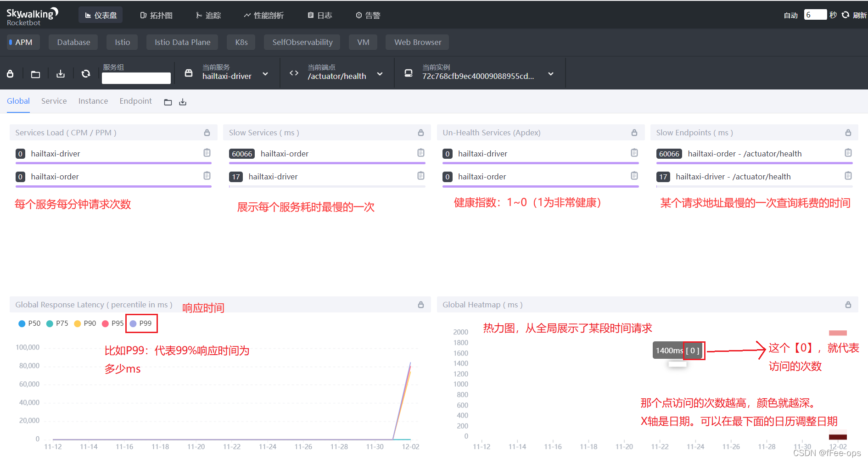Expand the 当前实例 instance dropdown
Viewport: 868px width, 462px height.
[551, 74]
